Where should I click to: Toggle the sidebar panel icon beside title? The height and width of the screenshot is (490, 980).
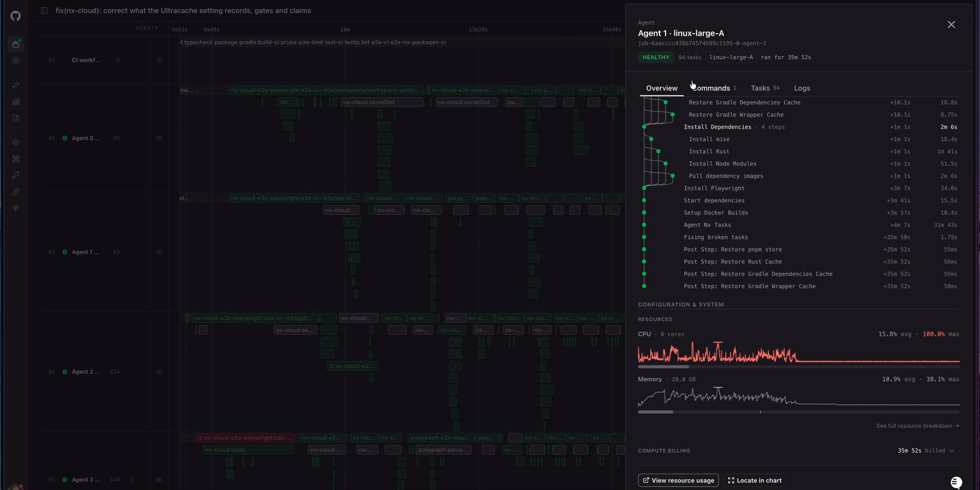pyautogui.click(x=44, y=11)
